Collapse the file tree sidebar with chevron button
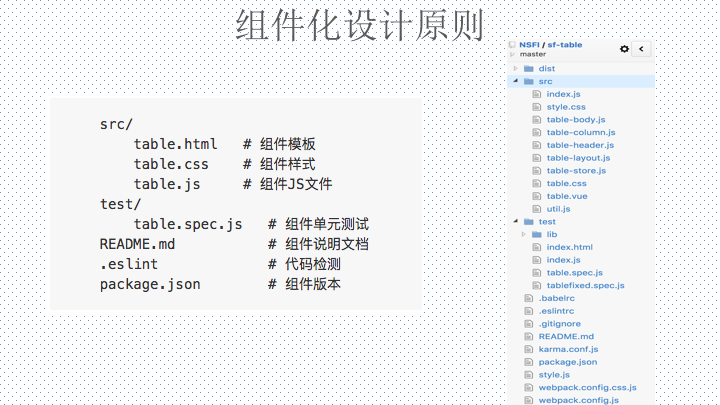 click(x=641, y=49)
